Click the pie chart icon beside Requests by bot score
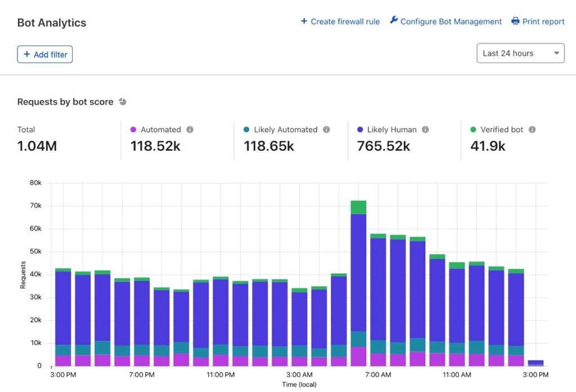The width and height of the screenshot is (576, 392). click(x=123, y=102)
